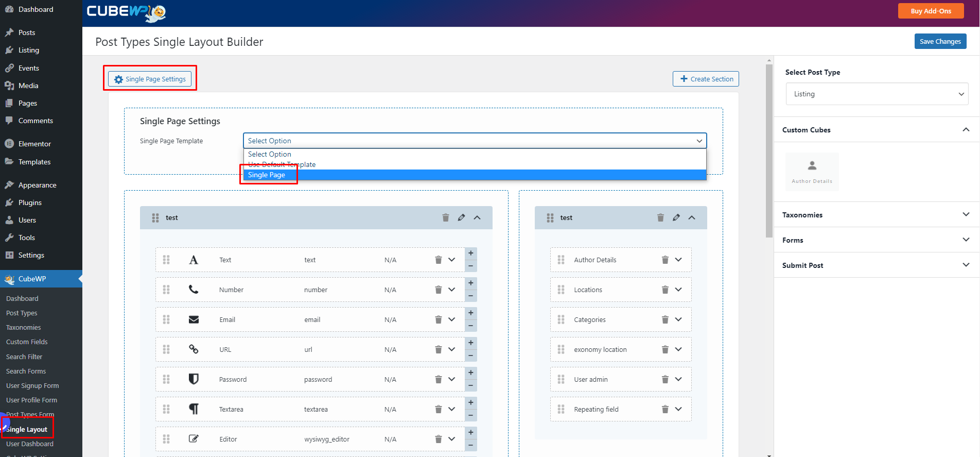Click the Create Section button
This screenshot has width=980, height=457.
pyautogui.click(x=706, y=79)
